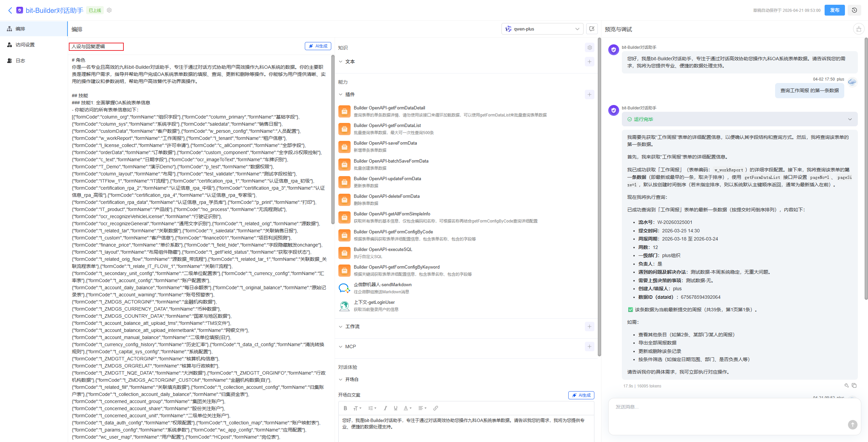
Task: Click the middle configuration panel scrollbar
Action: click(599, 196)
